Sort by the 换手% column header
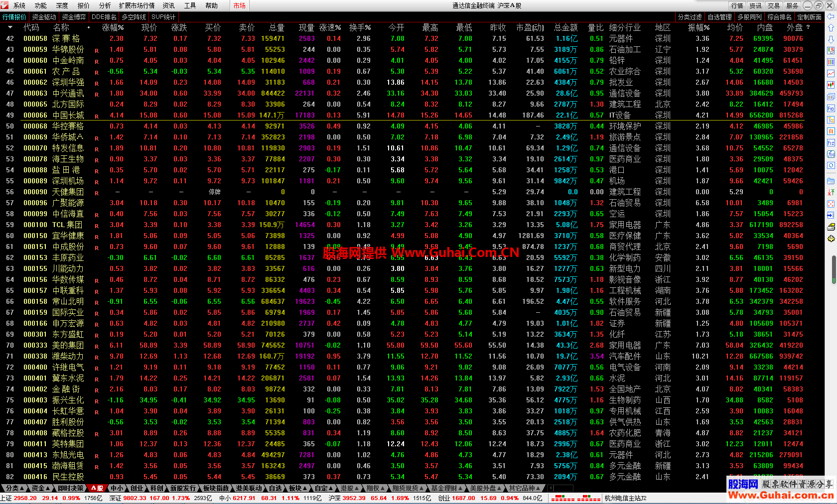837x504 pixels. tap(360, 27)
